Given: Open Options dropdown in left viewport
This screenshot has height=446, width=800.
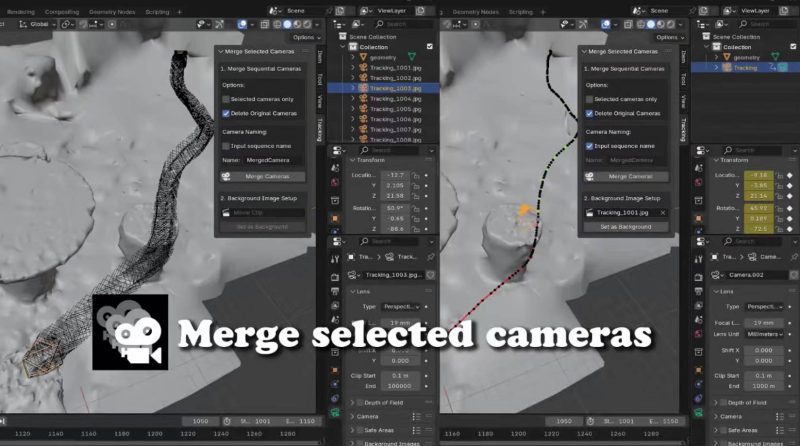Looking at the screenshot, I should click(x=306, y=37).
